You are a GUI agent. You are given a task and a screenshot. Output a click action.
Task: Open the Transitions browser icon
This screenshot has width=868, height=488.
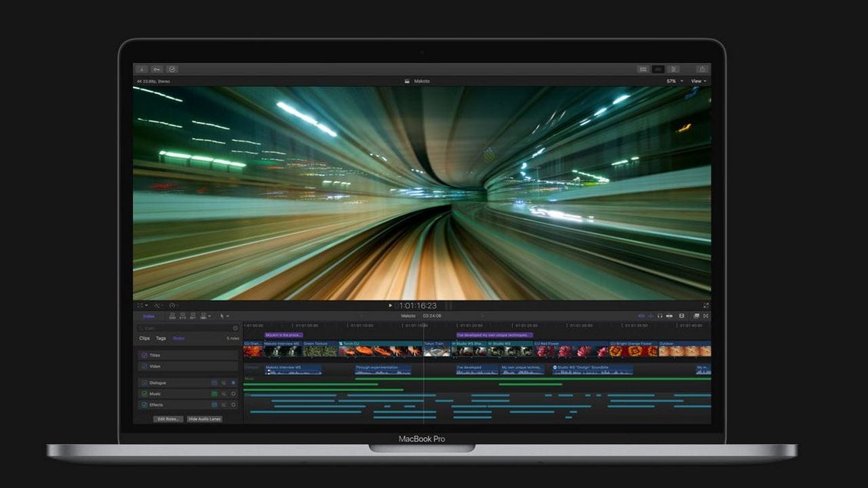(706, 316)
